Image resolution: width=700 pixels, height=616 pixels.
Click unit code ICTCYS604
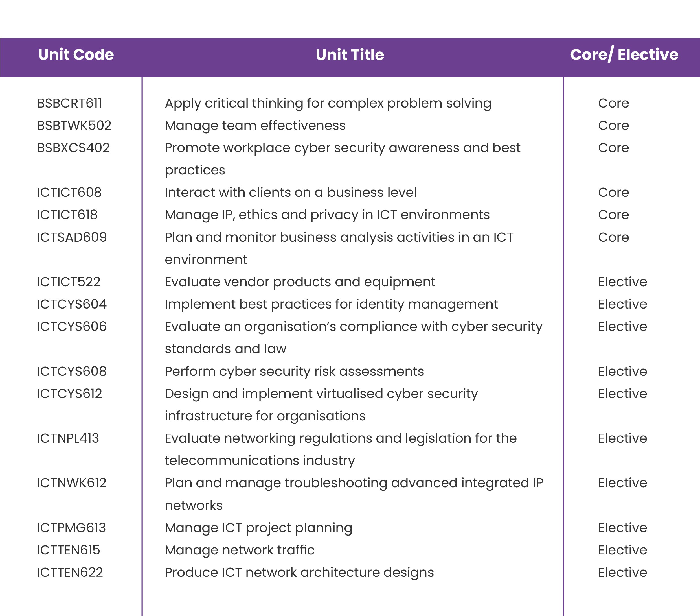pyautogui.click(x=72, y=304)
